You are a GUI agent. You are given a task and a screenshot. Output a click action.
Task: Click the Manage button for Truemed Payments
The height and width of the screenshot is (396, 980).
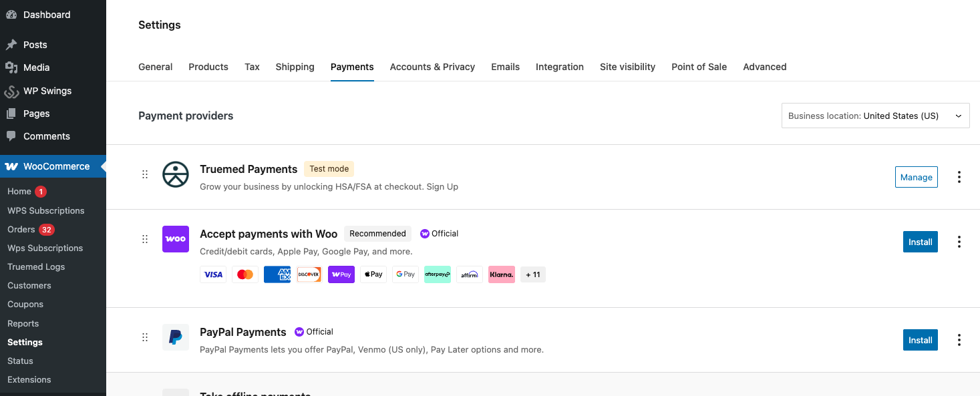[916, 177]
